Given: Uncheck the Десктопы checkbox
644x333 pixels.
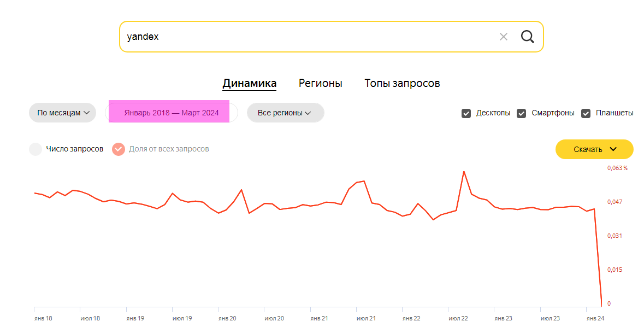Looking at the screenshot, I should [466, 114].
